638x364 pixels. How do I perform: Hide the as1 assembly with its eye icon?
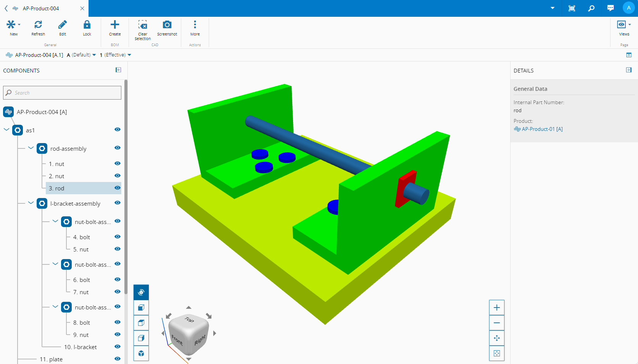pos(118,129)
